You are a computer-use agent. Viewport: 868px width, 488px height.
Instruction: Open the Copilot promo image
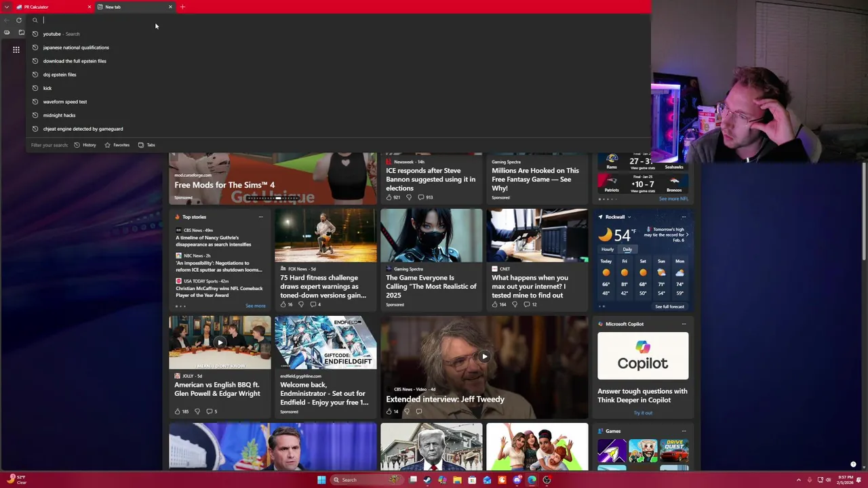click(643, 356)
